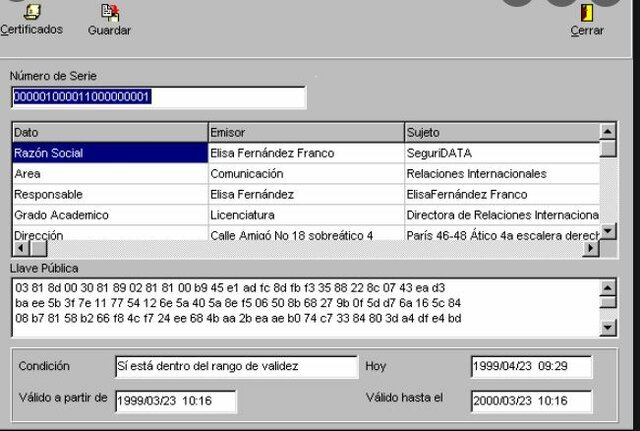Click the Guardar save icon

[x=110, y=12]
